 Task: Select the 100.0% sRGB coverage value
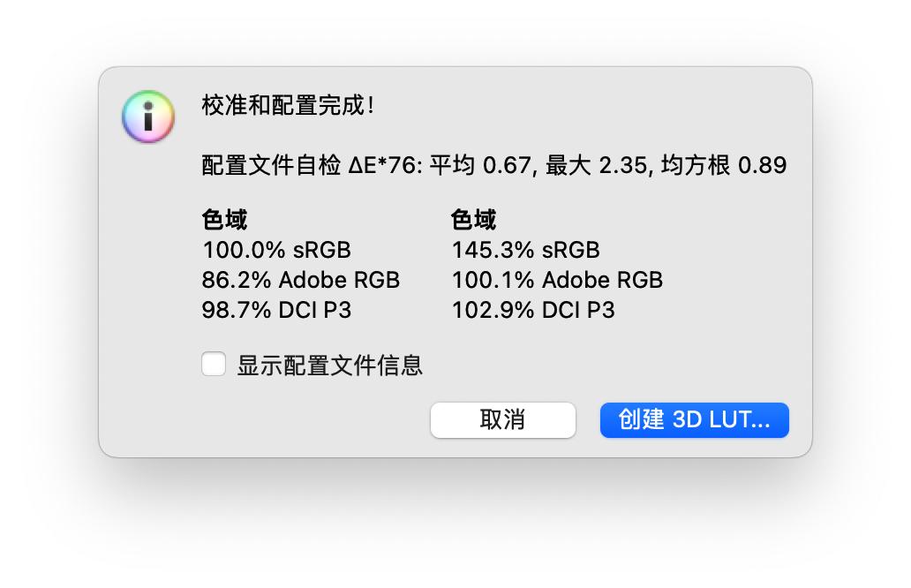click(x=275, y=250)
